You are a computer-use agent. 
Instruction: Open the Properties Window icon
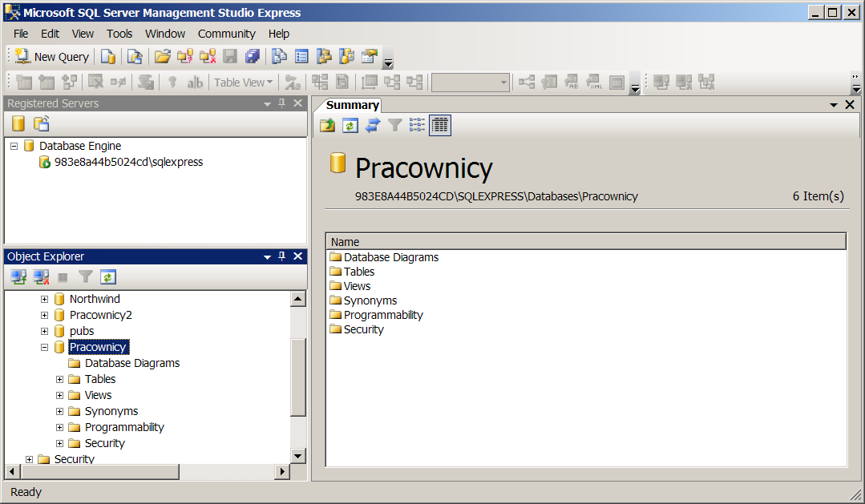point(370,56)
